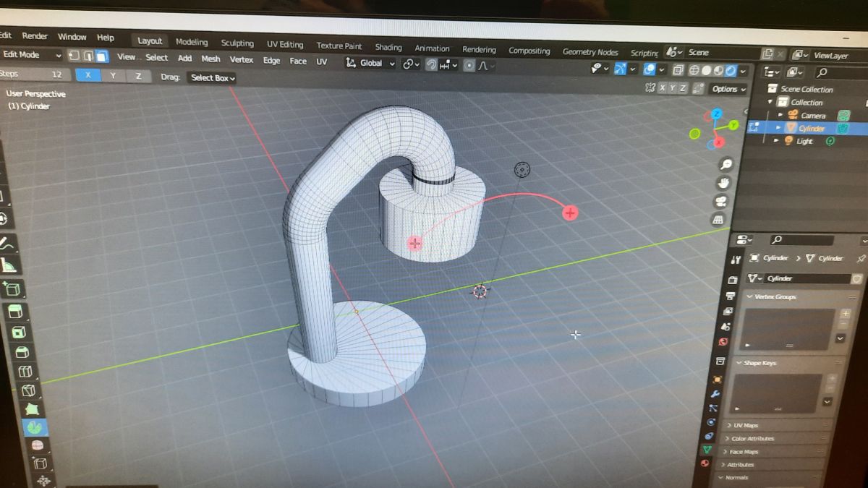Screen dimensions: 868x488
Task: Click the Z axis on navigation gizmo
Action: coord(717,114)
